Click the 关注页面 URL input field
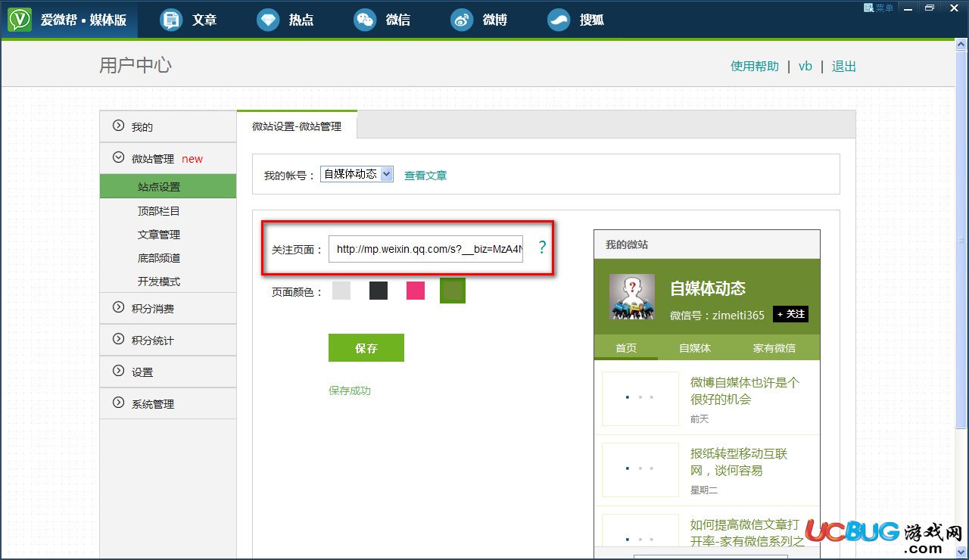Screen dimensions: 969x560 coord(426,248)
